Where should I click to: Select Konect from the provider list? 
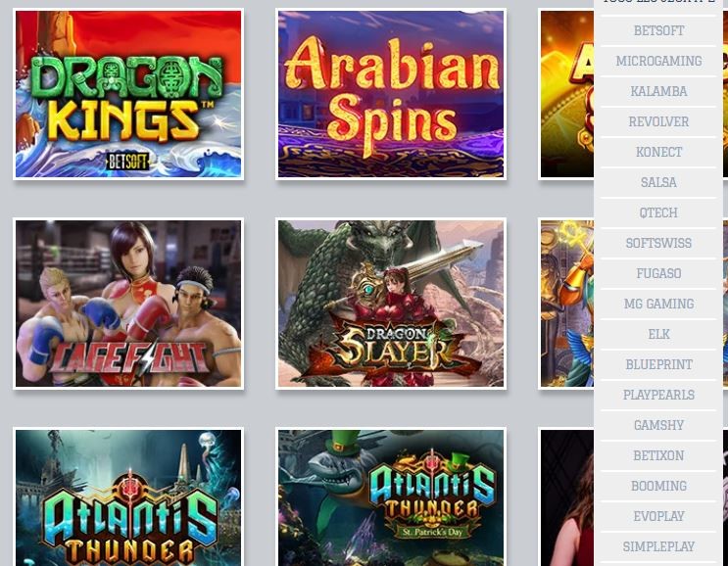(658, 152)
